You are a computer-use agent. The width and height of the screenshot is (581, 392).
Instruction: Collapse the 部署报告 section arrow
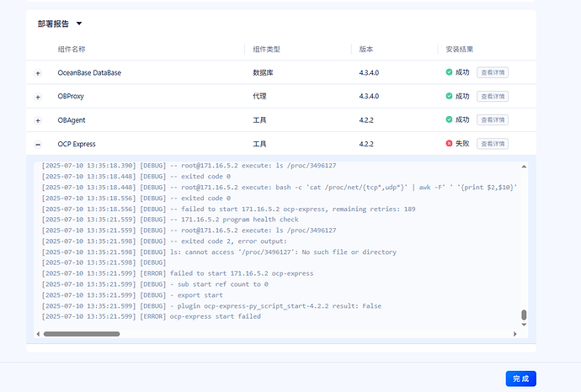click(79, 24)
